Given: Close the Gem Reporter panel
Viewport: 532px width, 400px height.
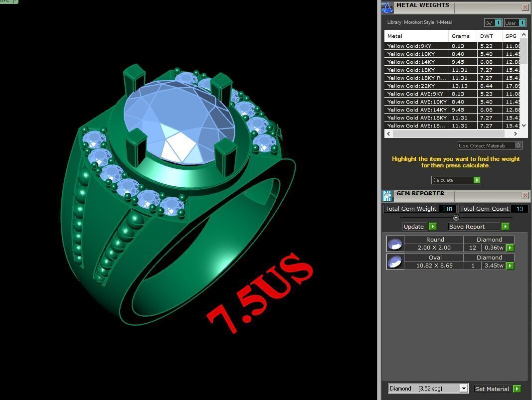Looking at the screenshot, I should pyautogui.click(x=525, y=195).
